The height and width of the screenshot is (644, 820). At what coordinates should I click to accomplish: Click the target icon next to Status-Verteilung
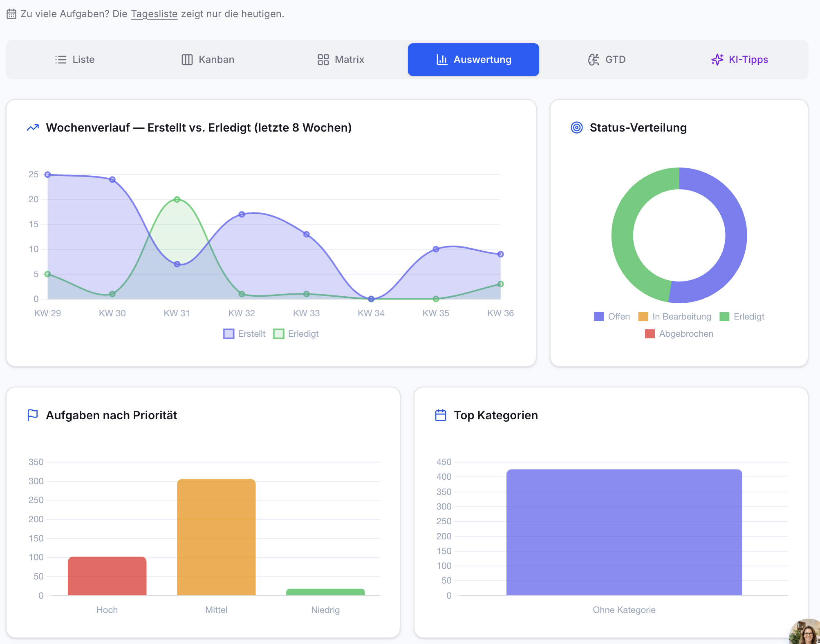coord(576,127)
